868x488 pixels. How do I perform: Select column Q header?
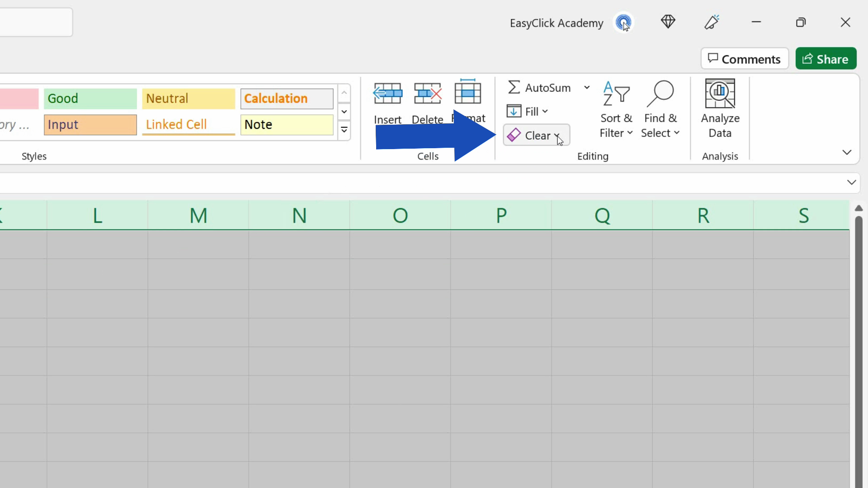pos(602,215)
